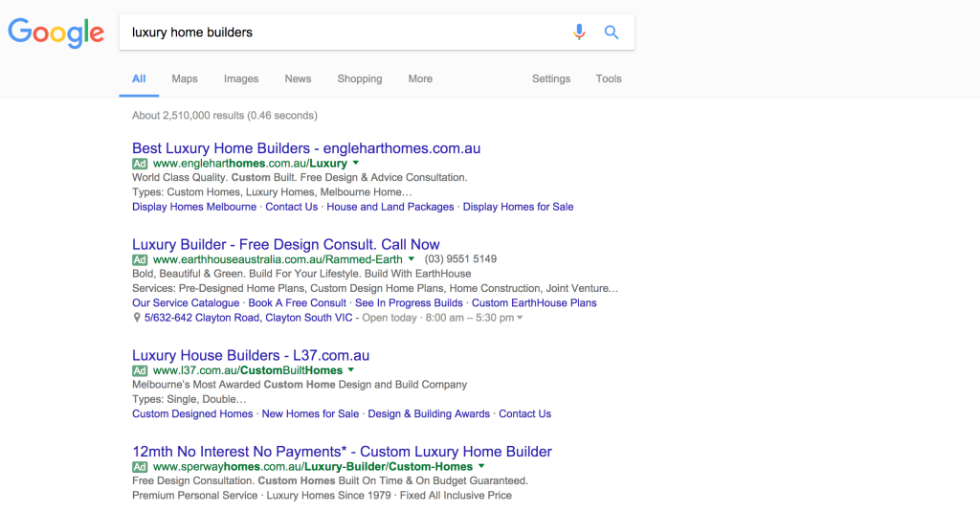980x512 pixels.
Task: Switch to the News tab
Action: click(x=298, y=78)
